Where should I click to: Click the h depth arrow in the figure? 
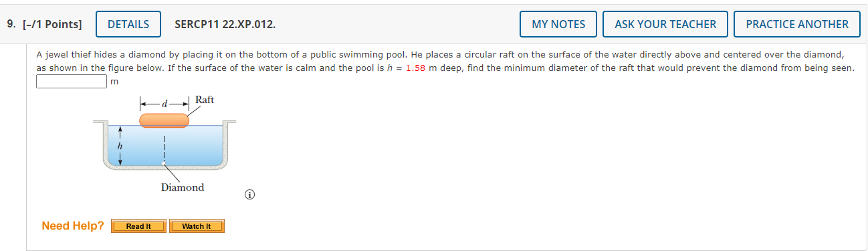[120, 146]
